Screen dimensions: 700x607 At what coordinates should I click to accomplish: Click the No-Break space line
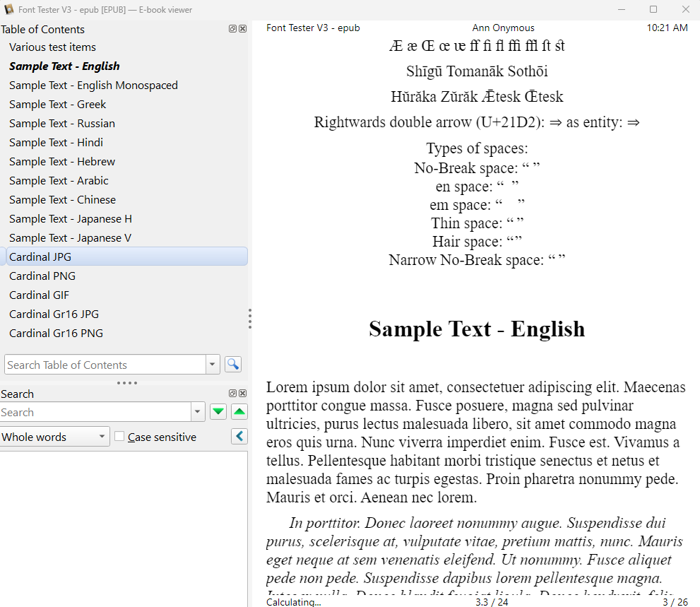click(x=477, y=168)
